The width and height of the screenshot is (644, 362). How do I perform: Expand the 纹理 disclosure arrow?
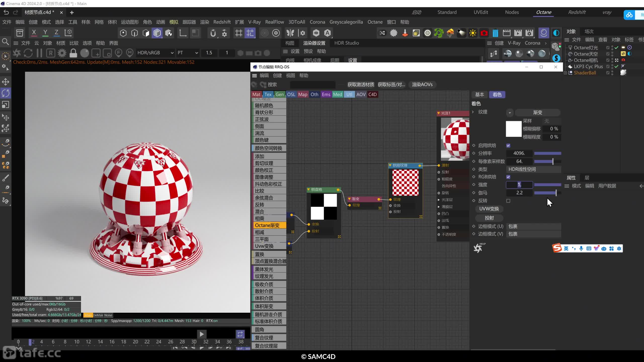pos(473,112)
